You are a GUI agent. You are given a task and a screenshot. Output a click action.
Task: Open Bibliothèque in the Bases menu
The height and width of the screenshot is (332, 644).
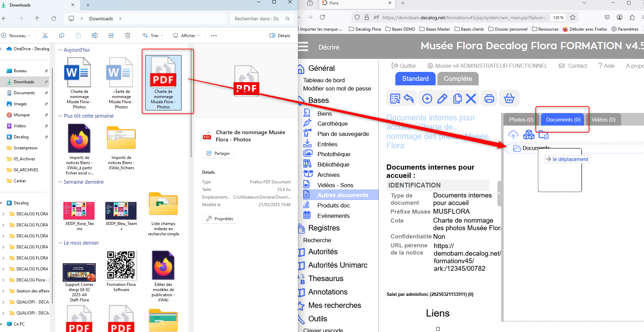[x=333, y=164]
